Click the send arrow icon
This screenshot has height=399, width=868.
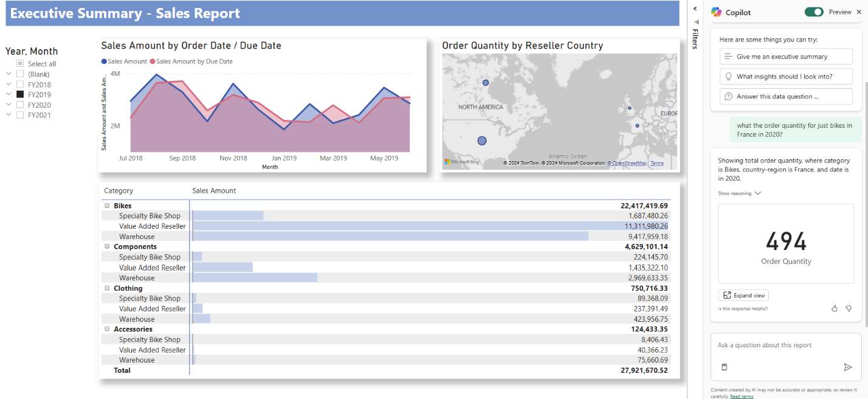[848, 367]
